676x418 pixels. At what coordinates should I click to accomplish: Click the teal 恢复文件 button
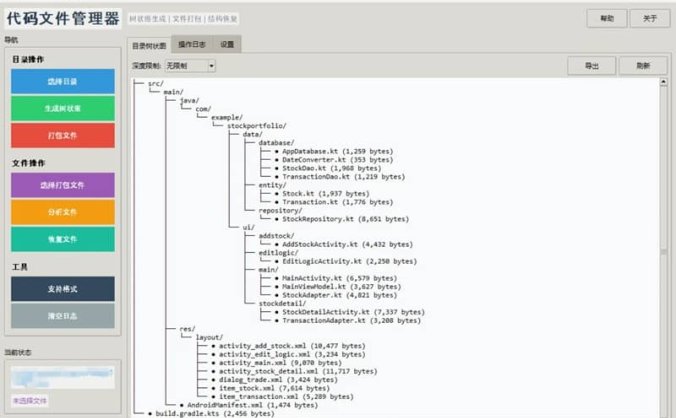[62, 239]
